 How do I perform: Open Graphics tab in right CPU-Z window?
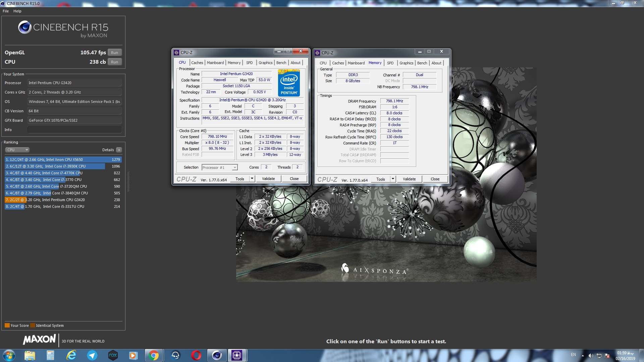(407, 63)
